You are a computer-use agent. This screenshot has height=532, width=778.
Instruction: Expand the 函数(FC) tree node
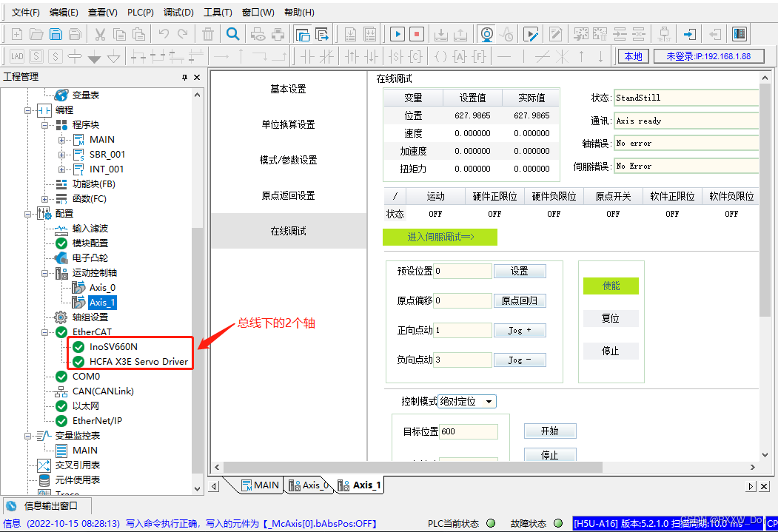coord(44,199)
